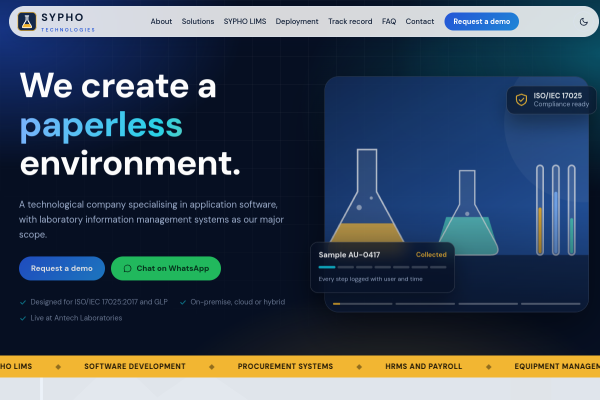The height and width of the screenshot is (400, 600).
Task: Click SOFTWARE DEVELOPMENT in the yellow ticker
Action: click(x=135, y=366)
